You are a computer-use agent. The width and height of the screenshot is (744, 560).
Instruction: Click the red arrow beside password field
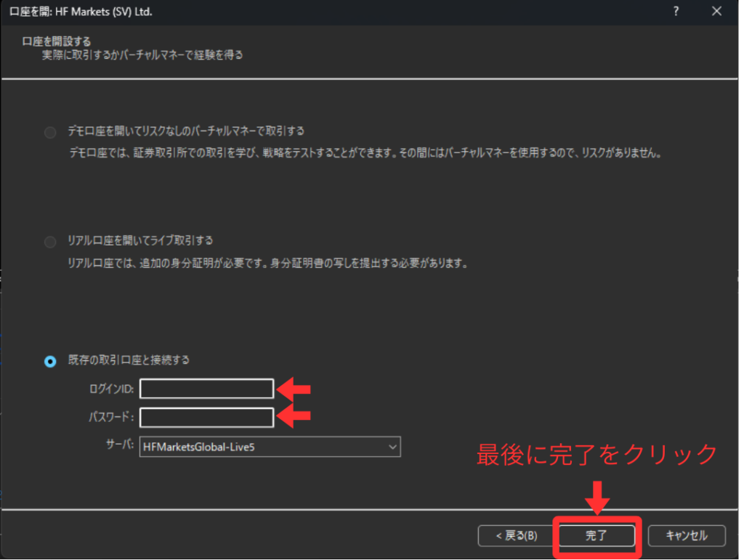pyautogui.click(x=296, y=416)
